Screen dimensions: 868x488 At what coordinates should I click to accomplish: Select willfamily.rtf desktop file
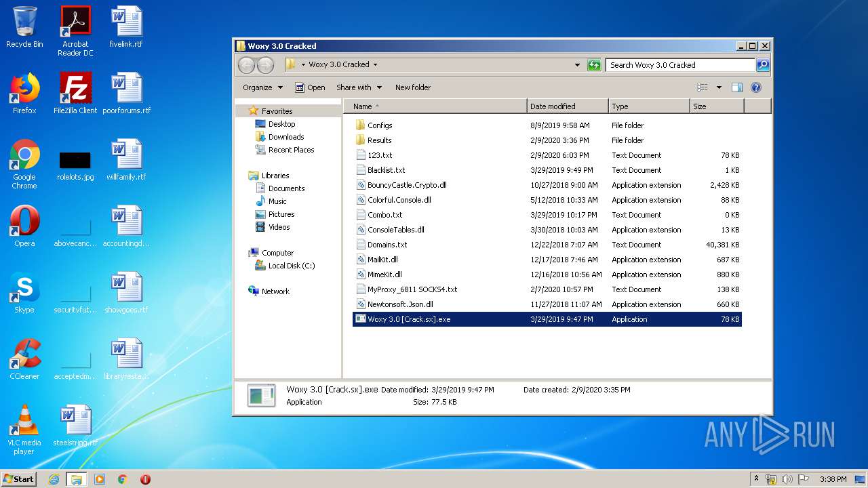tap(126, 160)
